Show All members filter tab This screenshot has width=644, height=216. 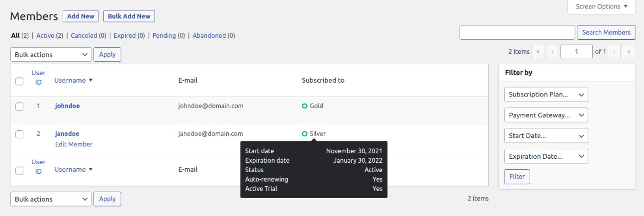click(14, 36)
